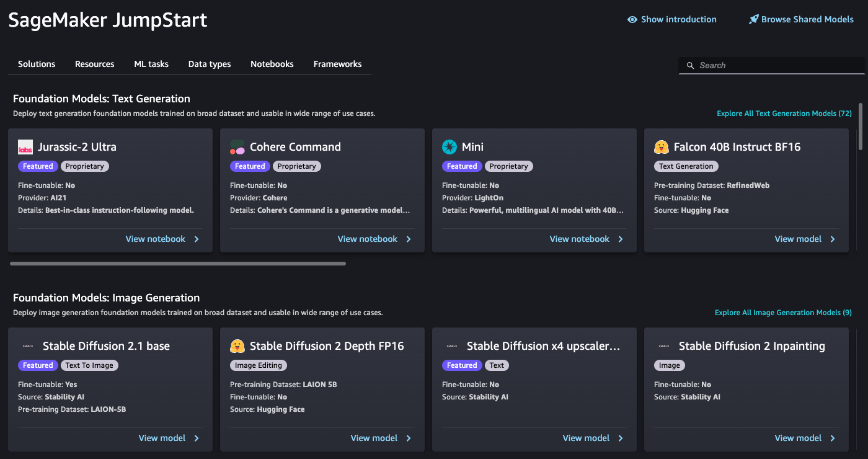Click the Featured badge on Mini card
Viewport: 868px width, 459px height.
tap(462, 166)
